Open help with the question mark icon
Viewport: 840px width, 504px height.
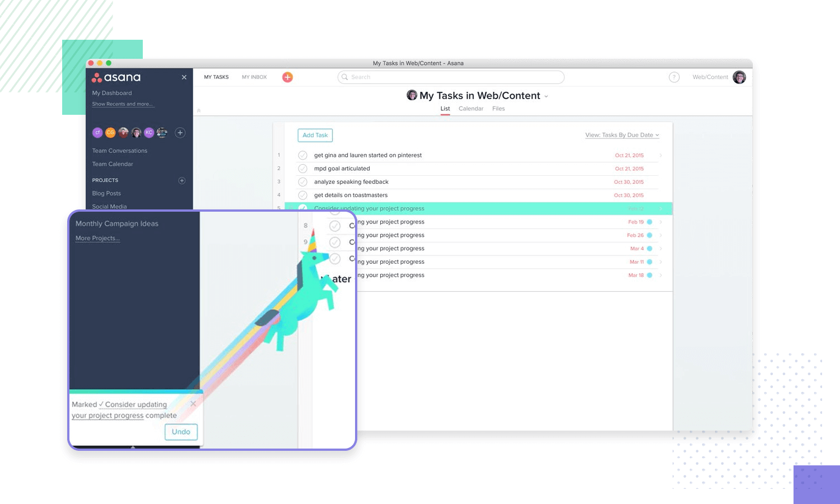pos(674,77)
